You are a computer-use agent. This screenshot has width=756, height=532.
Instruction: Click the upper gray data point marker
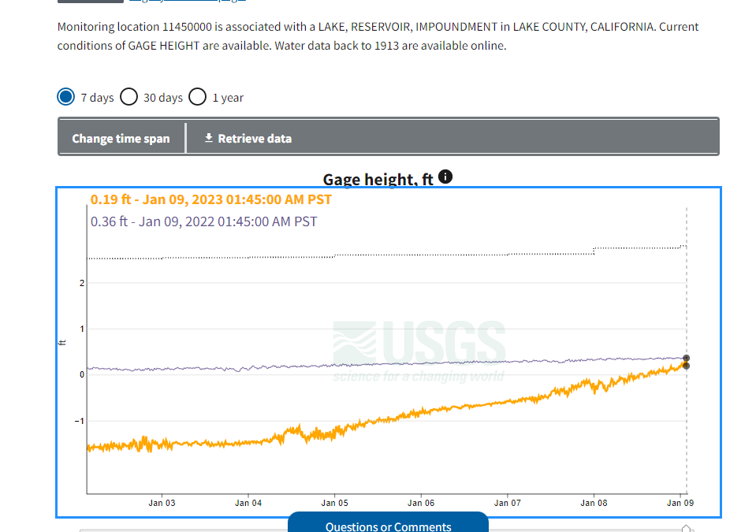[x=687, y=359]
